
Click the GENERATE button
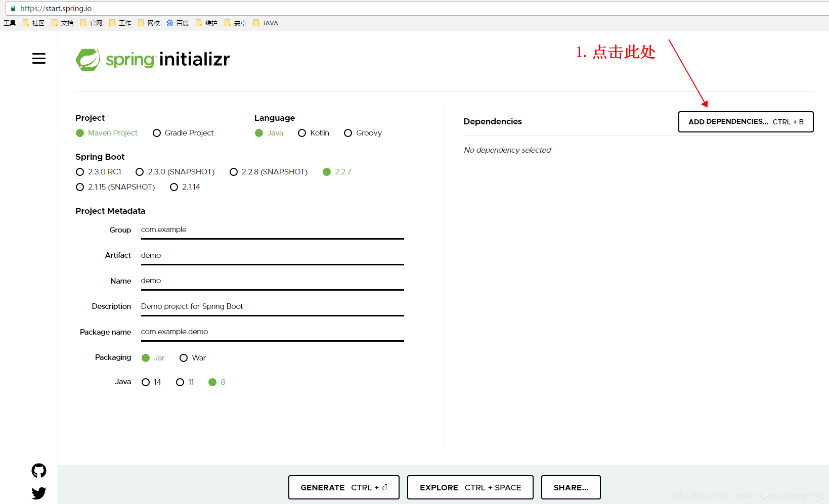pyautogui.click(x=343, y=487)
